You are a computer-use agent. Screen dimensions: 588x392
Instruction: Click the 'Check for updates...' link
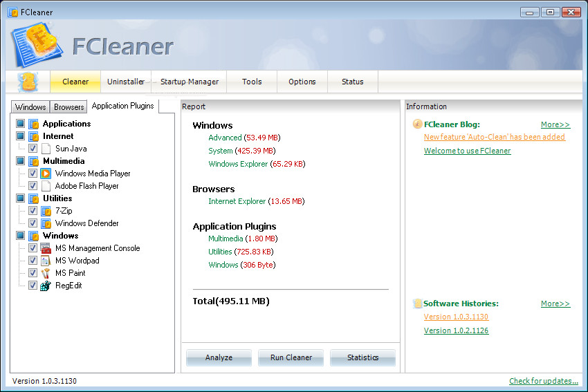(544, 381)
